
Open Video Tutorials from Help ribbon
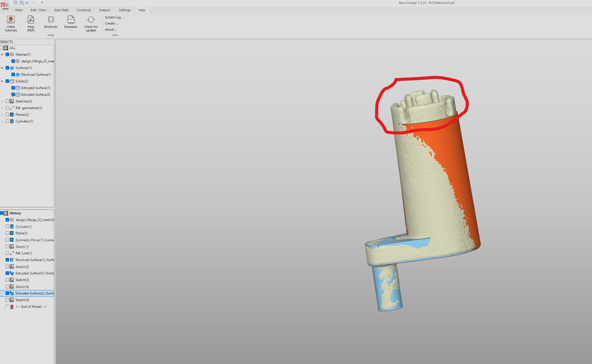tap(11, 23)
